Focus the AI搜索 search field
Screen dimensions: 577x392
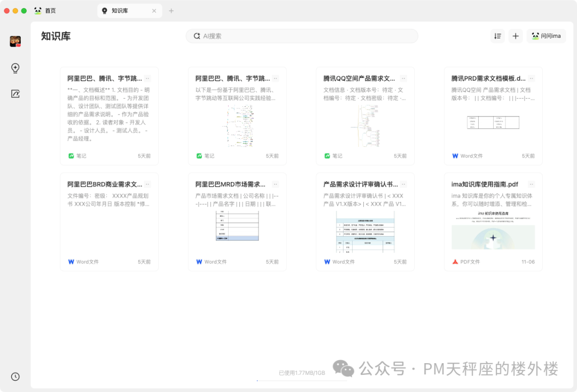302,36
